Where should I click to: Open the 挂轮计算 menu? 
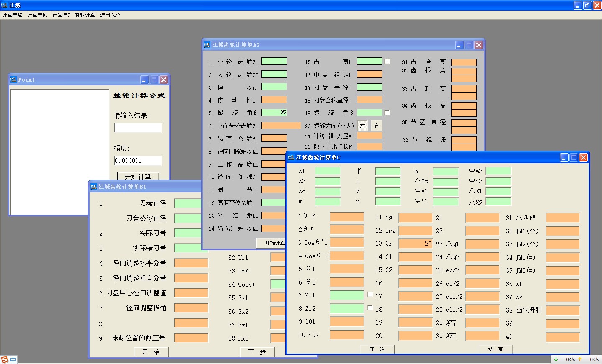click(x=85, y=15)
